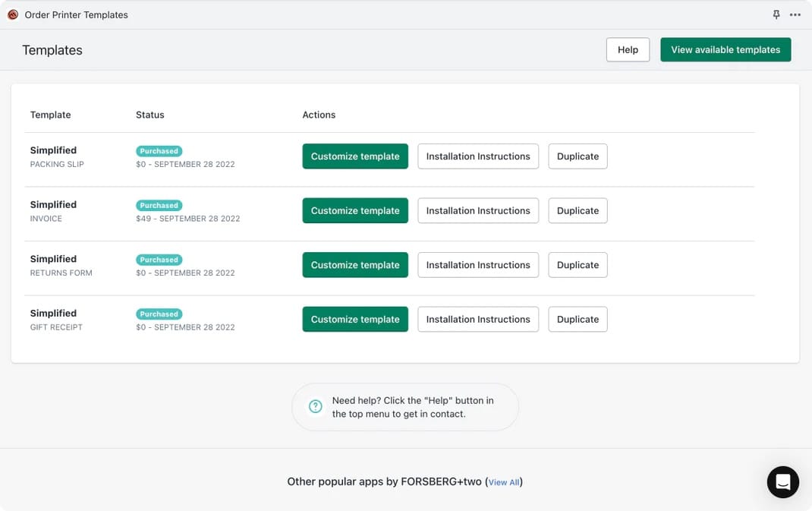Click View available templates button
Viewport: 812px width, 511px height.
[x=725, y=50]
